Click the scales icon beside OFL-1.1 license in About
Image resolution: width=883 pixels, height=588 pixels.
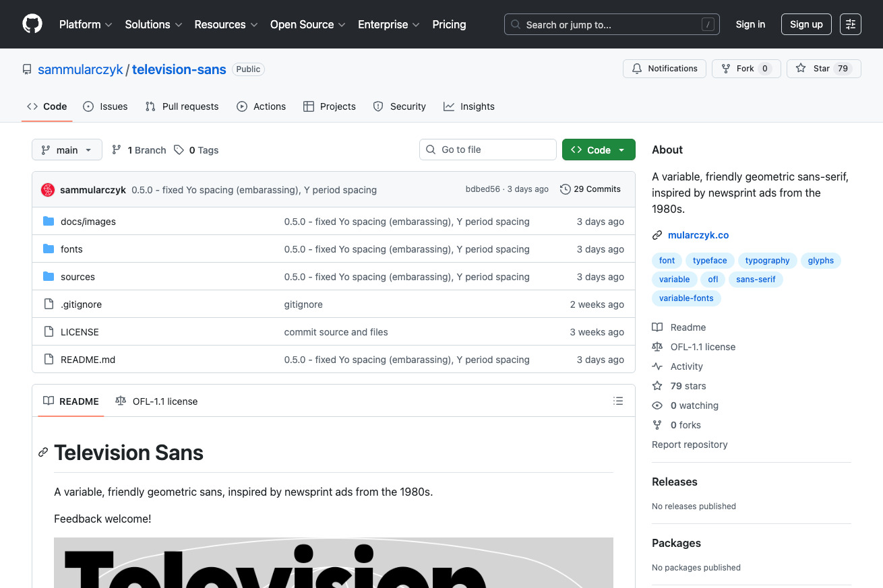[x=657, y=347]
